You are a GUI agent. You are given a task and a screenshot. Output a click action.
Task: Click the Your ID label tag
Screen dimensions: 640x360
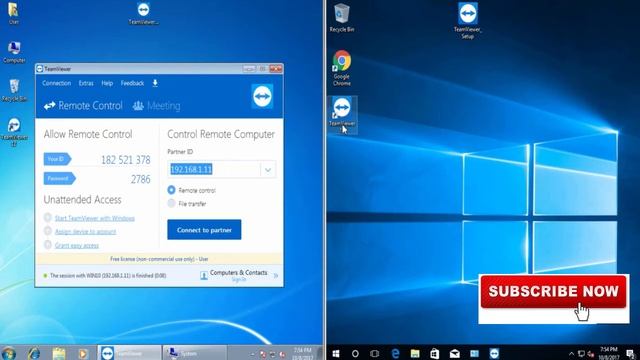[57, 159]
